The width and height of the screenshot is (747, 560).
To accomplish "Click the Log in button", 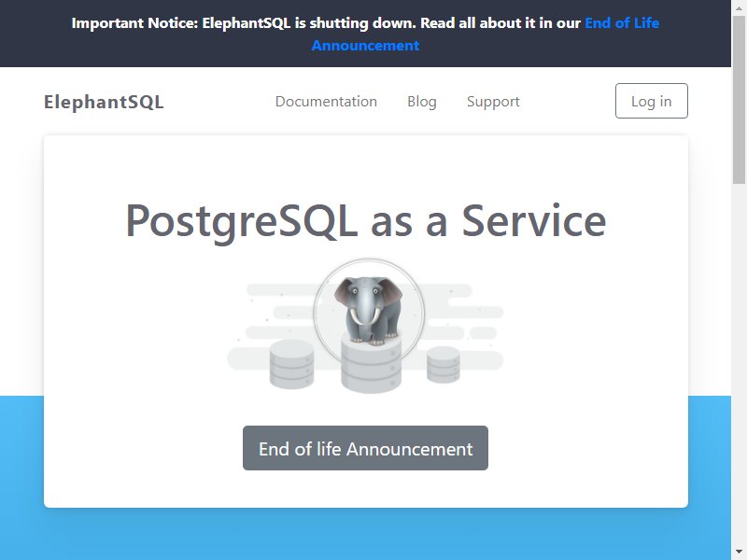I will point(651,101).
